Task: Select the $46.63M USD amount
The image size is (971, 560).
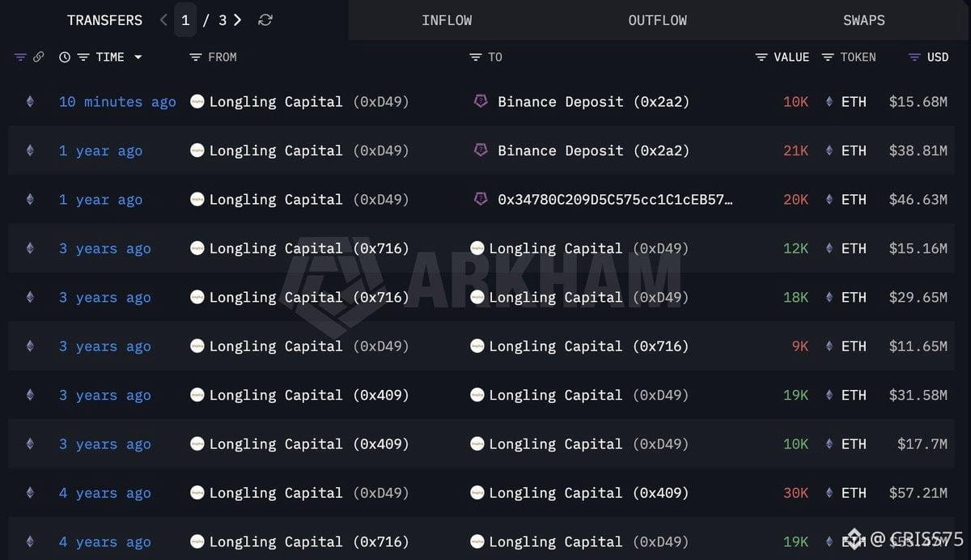Action: [918, 199]
